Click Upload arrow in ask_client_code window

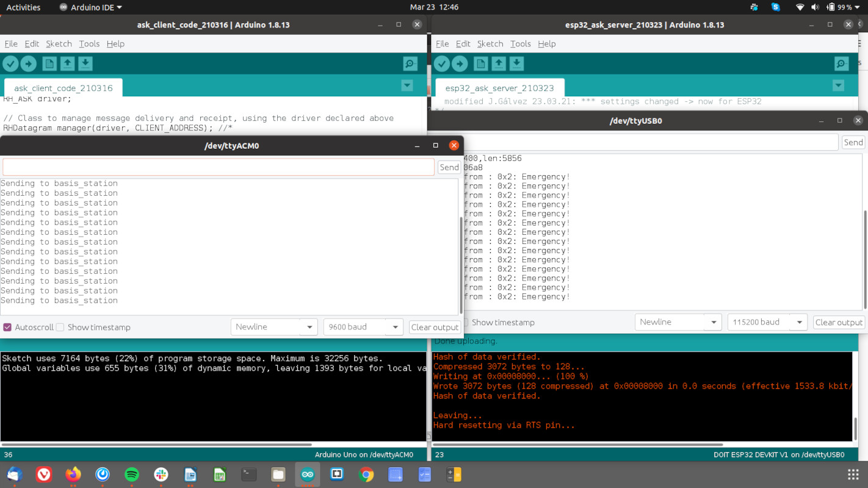pyautogui.click(x=29, y=63)
